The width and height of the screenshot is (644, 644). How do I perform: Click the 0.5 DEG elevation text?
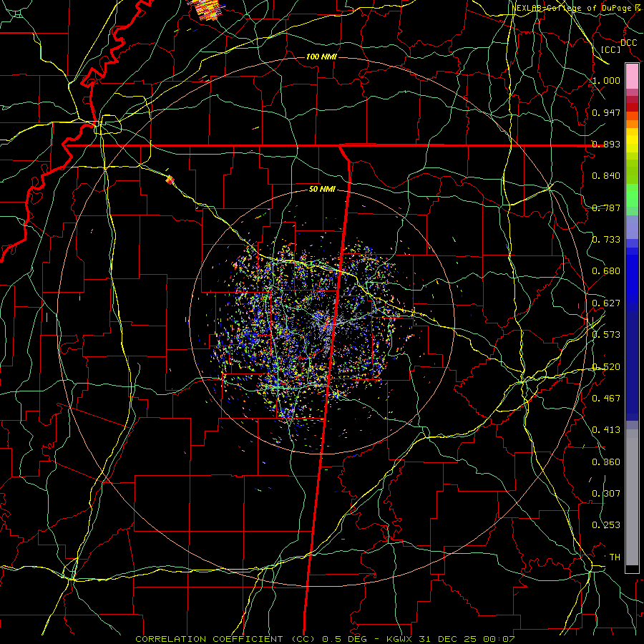point(344,639)
